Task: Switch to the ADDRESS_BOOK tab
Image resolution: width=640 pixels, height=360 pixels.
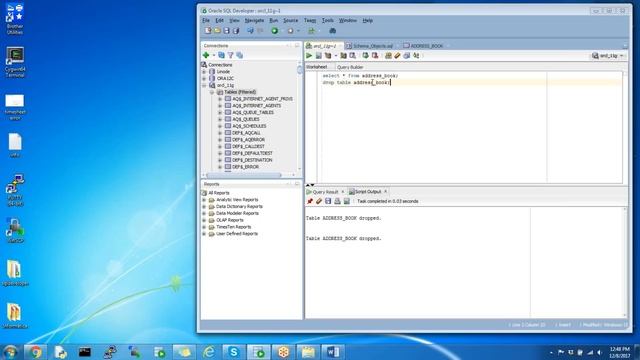Action: point(426,46)
